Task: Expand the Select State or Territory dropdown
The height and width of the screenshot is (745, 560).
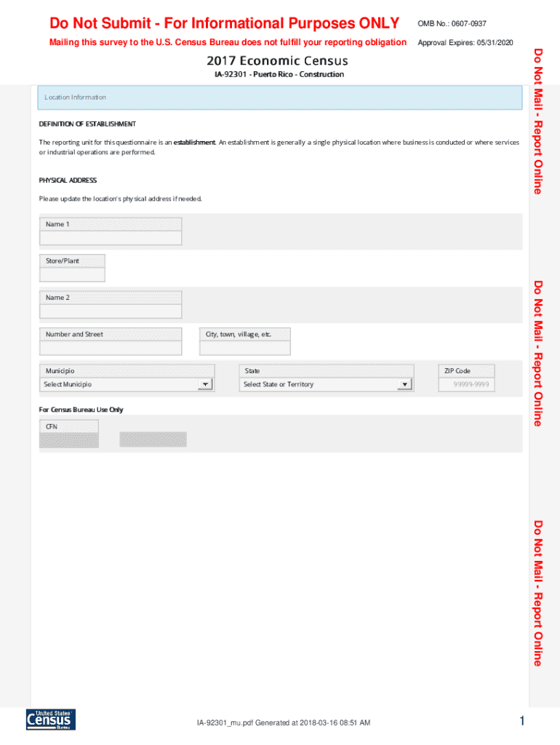Action: pos(327,384)
